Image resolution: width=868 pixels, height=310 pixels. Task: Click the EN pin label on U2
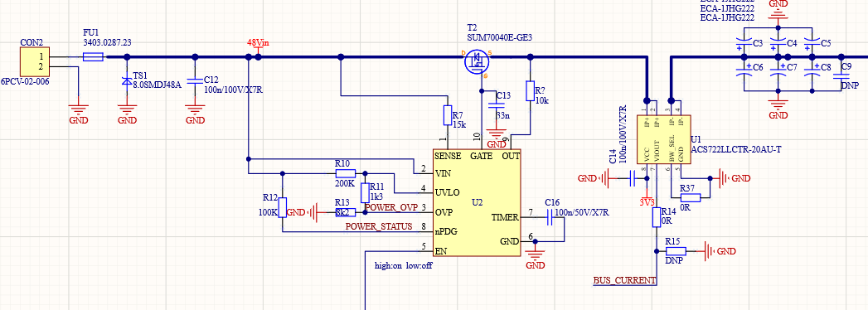click(x=441, y=251)
